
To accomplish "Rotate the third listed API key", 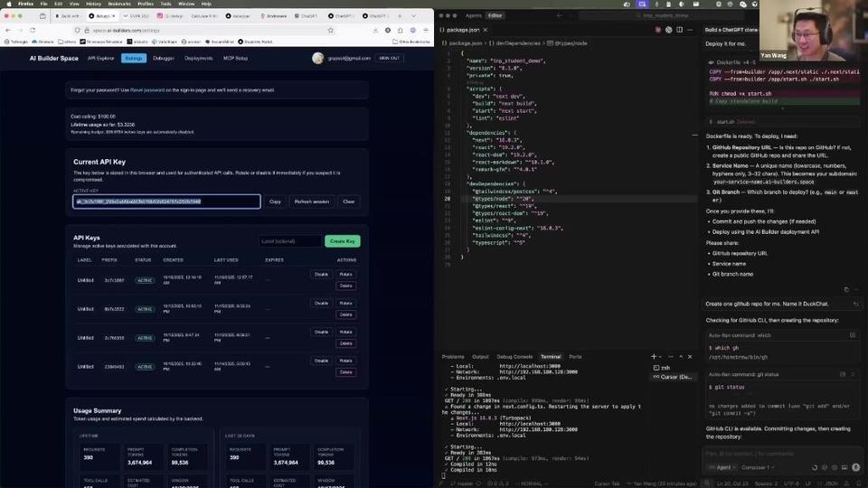I will coord(346,332).
